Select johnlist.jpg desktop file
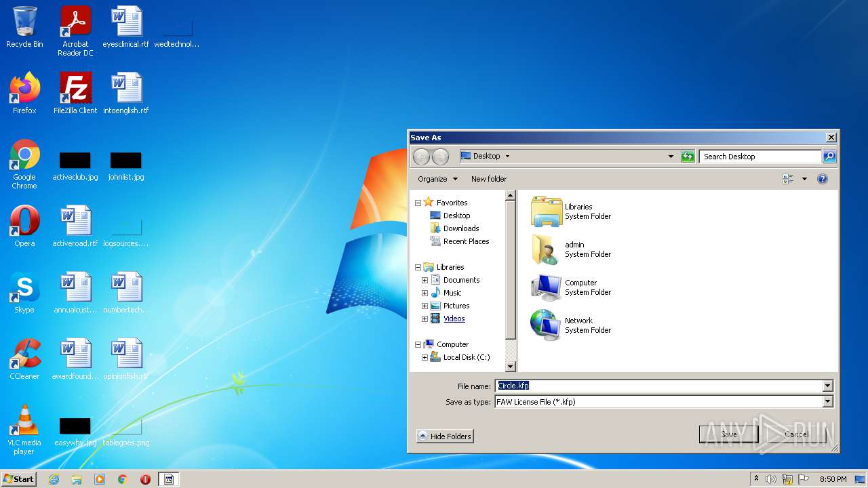The image size is (868, 488). click(126, 166)
